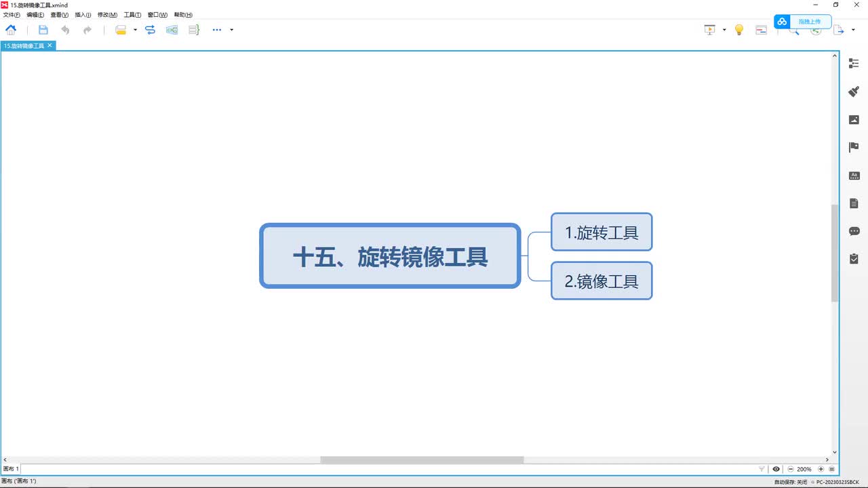This screenshot has width=868, height=488.
Task: Zoom in with plus button
Action: point(821,469)
